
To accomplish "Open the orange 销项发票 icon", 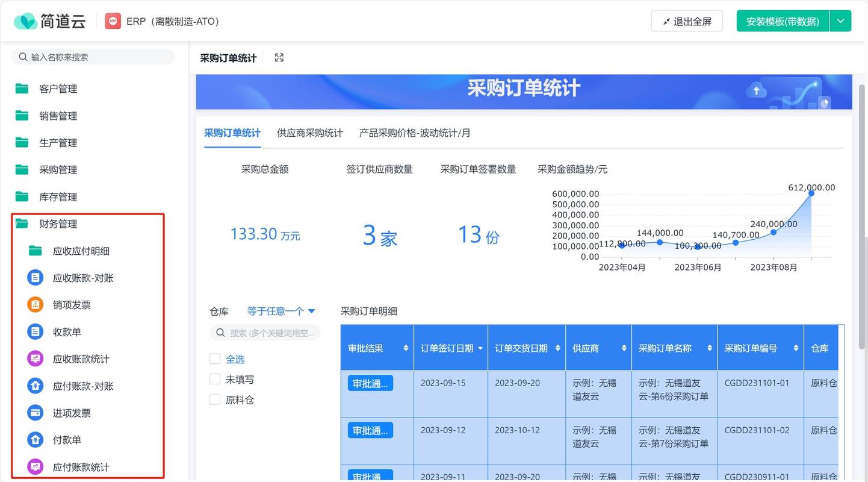I will tap(36, 305).
